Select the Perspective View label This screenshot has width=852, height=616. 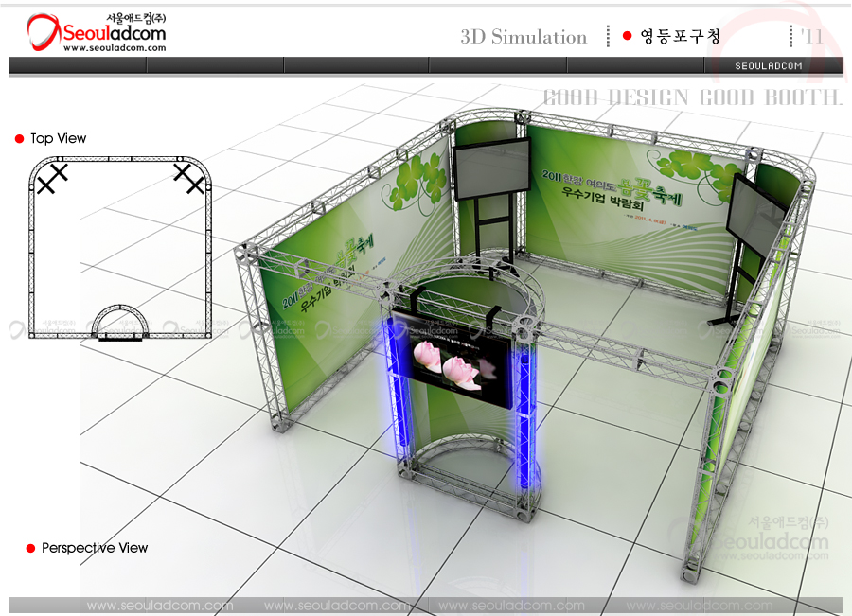tap(95, 548)
